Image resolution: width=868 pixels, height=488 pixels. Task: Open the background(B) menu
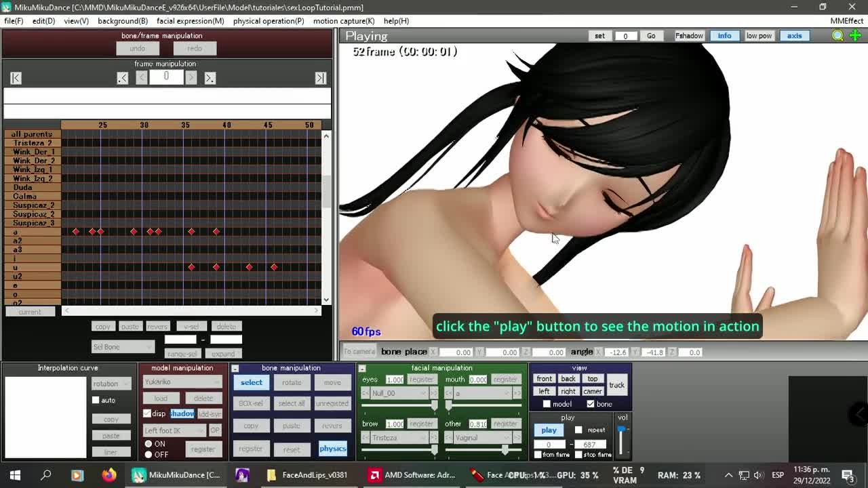pyautogui.click(x=123, y=21)
